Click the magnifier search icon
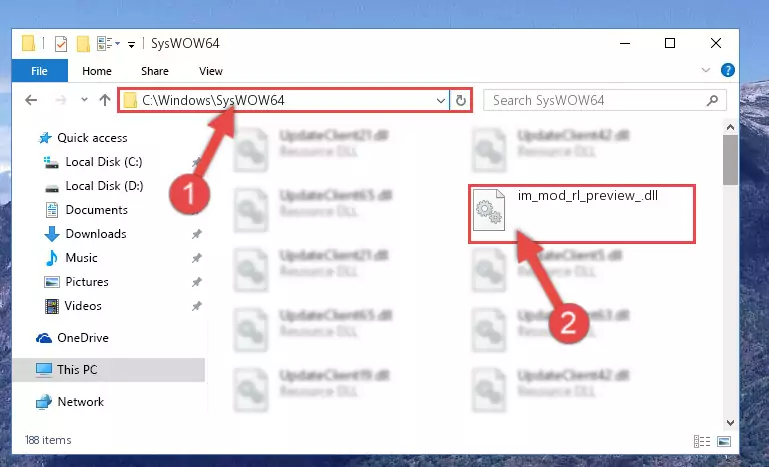Screen dimensions: 769x467 click(712, 101)
